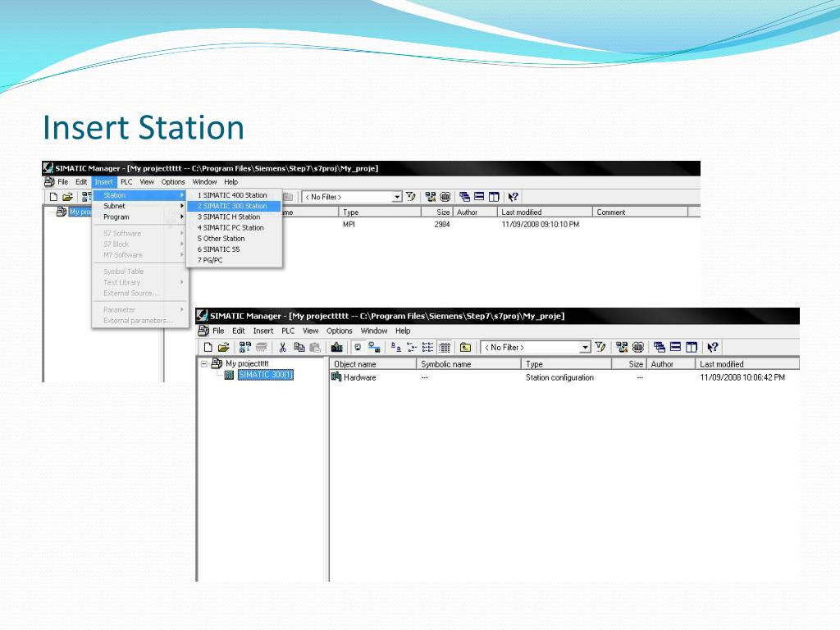840x630 pixels.
Task: Choose 4 SIMATIC PC Station
Action: click(234, 228)
